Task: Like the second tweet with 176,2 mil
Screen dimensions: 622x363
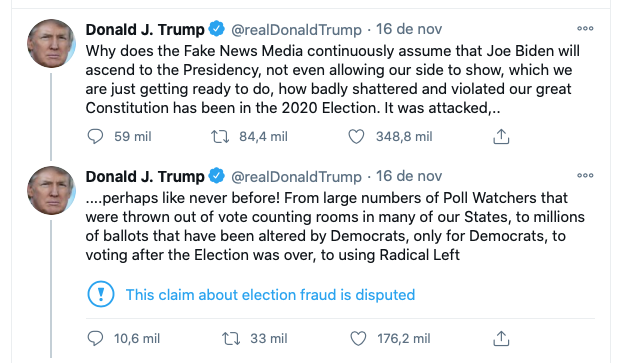Action: point(358,338)
